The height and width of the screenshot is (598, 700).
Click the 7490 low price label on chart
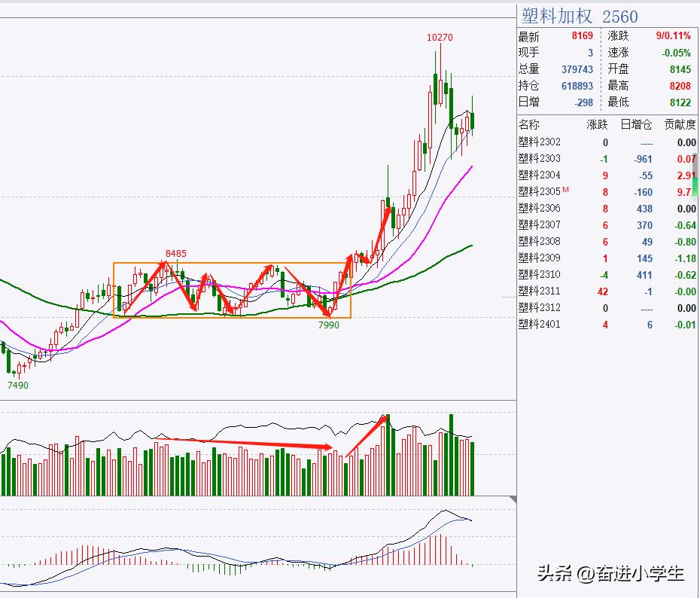(x=18, y=385)
